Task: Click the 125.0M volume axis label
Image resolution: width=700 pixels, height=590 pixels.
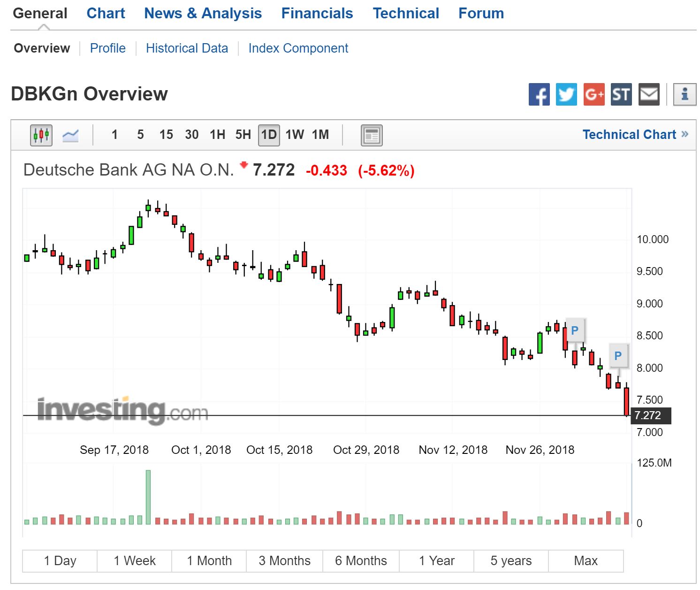Action: tap(654, 463)
